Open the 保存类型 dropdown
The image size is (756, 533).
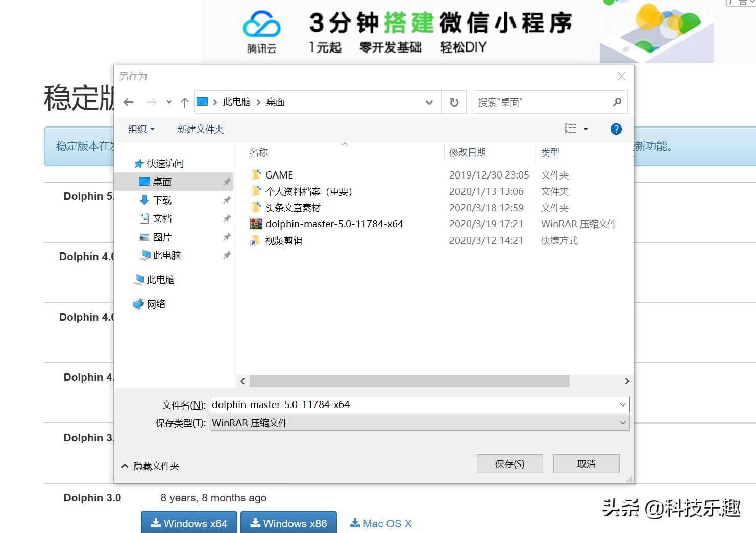tap(622, 423)
